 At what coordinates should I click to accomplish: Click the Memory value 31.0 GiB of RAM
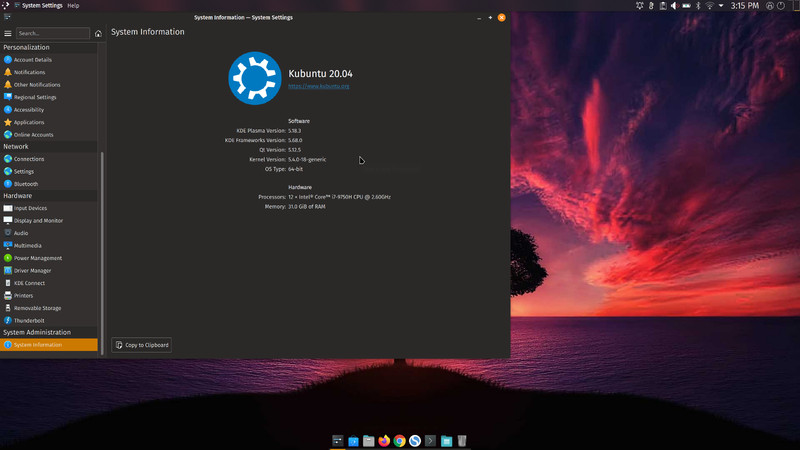coord(307,207)
